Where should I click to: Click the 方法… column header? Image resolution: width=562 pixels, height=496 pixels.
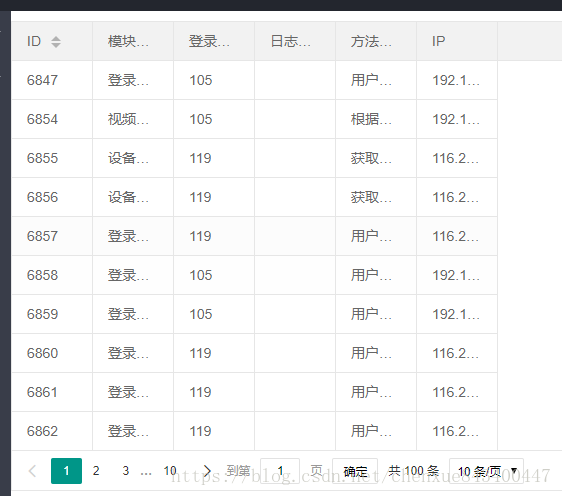click(376, 41)
